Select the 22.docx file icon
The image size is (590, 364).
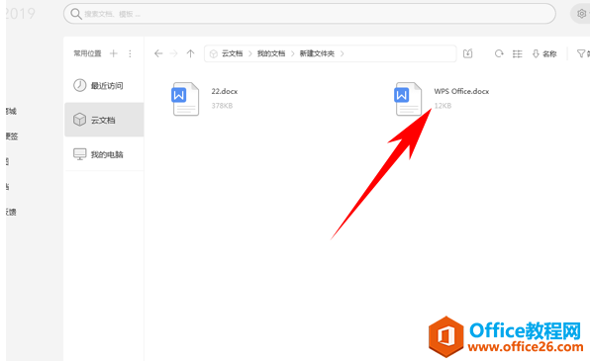pos(185,99)
